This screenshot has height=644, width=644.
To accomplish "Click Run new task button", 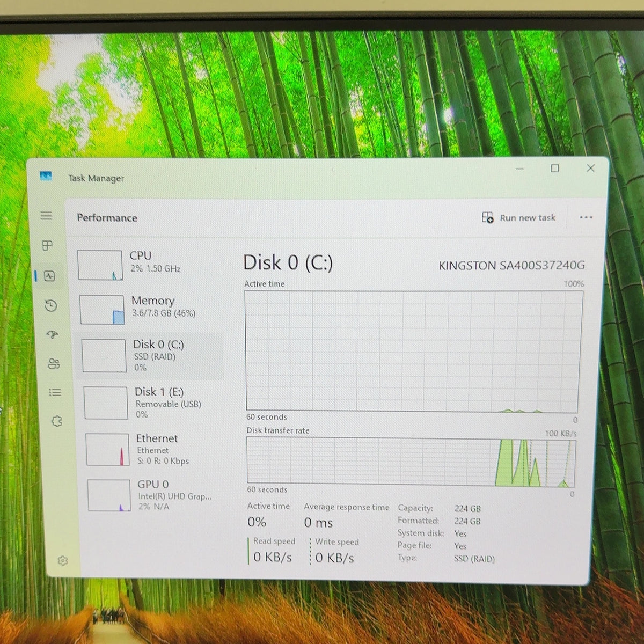I will [x=518, y=217].
